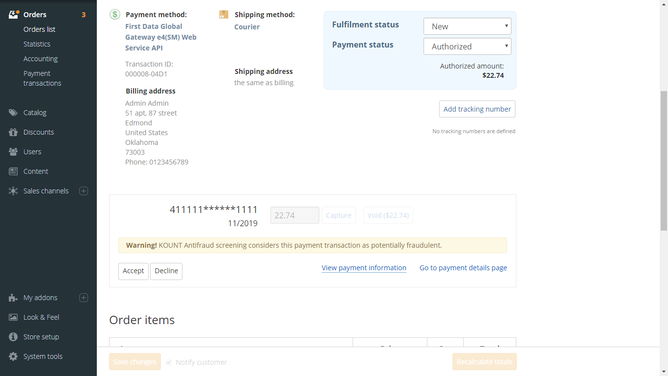Click the Store setup info icon
668x376 pixels.
pyautogui.click(x=13, y=337)
